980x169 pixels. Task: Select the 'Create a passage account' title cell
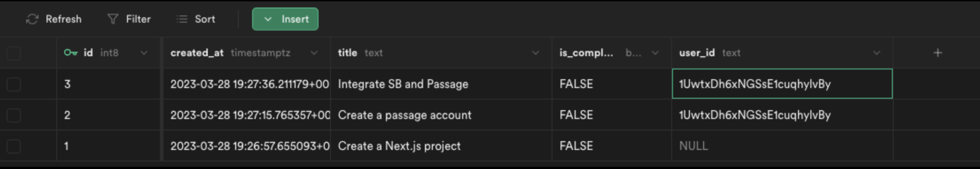441,115
